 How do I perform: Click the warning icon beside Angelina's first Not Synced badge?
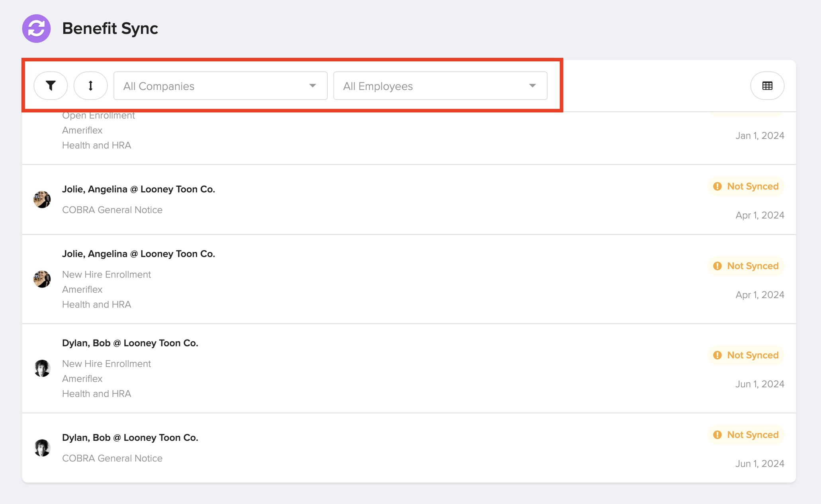pos(718,186)
